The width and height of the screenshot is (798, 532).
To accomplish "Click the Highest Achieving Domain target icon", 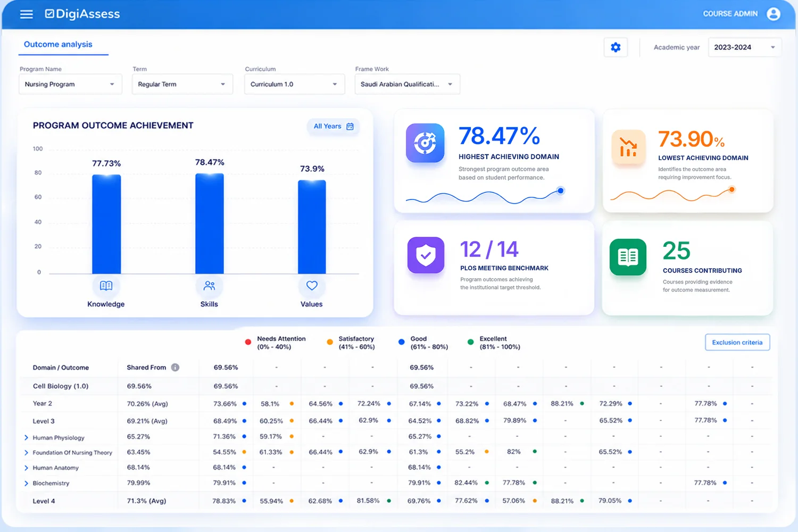I will pyautogui.click(x=425, y=143).
